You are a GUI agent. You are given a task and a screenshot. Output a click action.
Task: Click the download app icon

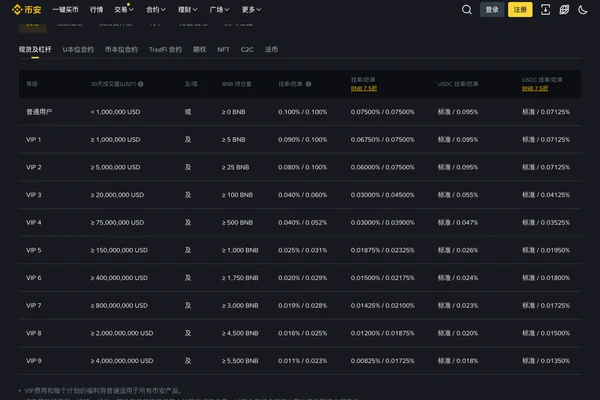point(545,10)
